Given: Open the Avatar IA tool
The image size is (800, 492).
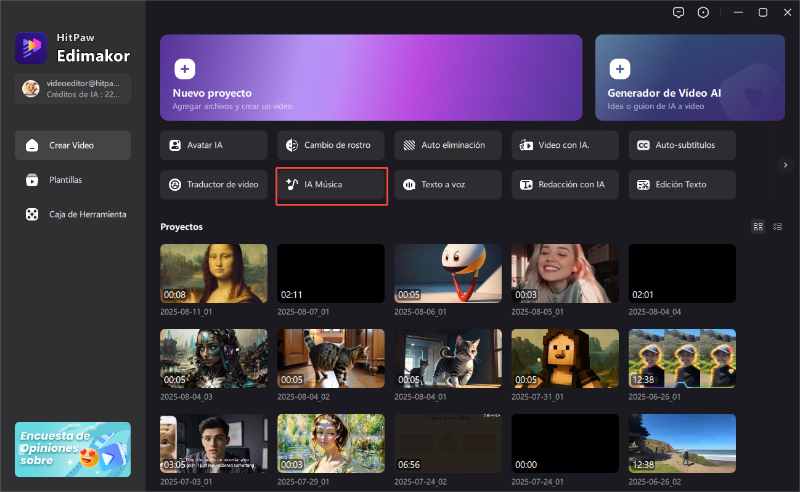Looking at the screenshot, I should [214, 145].
